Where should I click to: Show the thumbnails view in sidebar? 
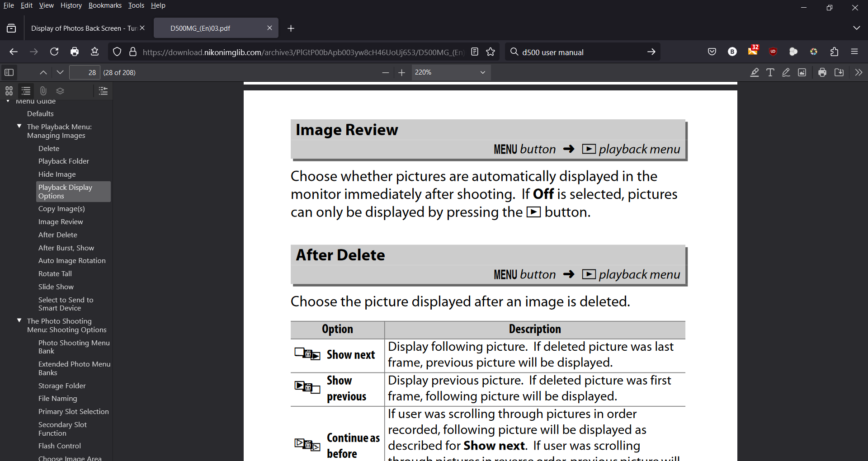point(9,91)
